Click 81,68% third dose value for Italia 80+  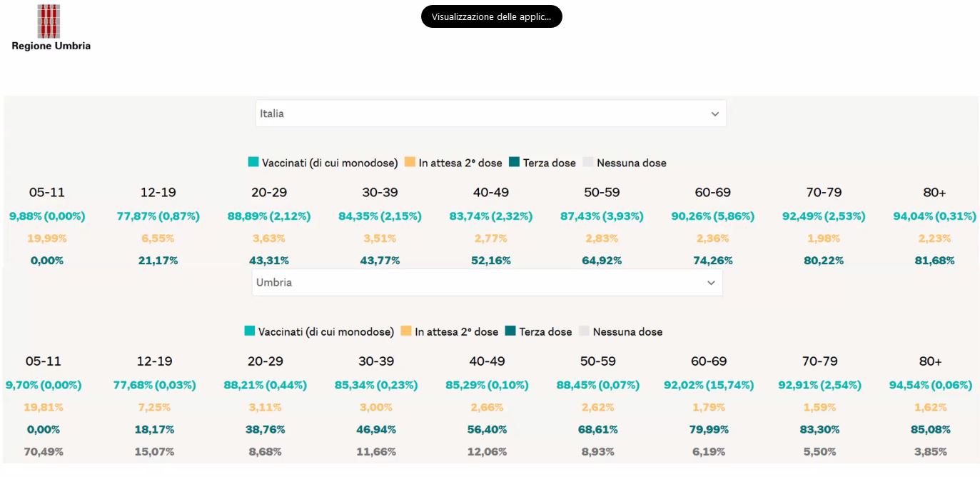coord(934,261)
